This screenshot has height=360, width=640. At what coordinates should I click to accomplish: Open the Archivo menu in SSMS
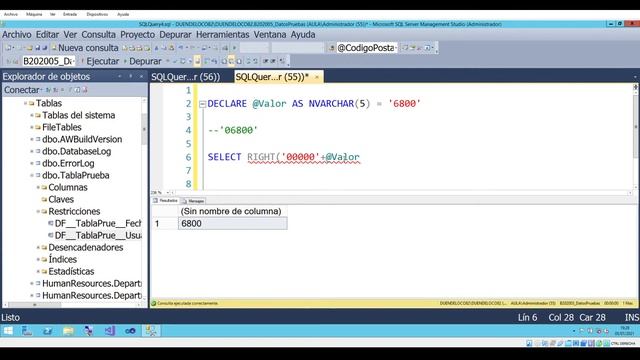[17, 35]
